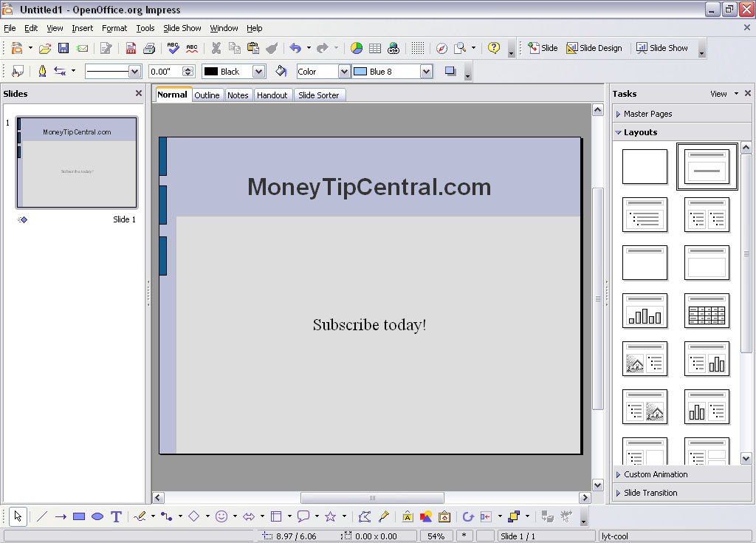
Task: Click the Slide Design button
Action: point(594,48)
